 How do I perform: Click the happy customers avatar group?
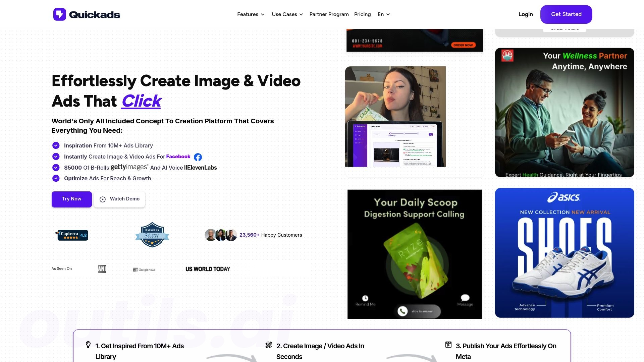click(x=221, y=235)
